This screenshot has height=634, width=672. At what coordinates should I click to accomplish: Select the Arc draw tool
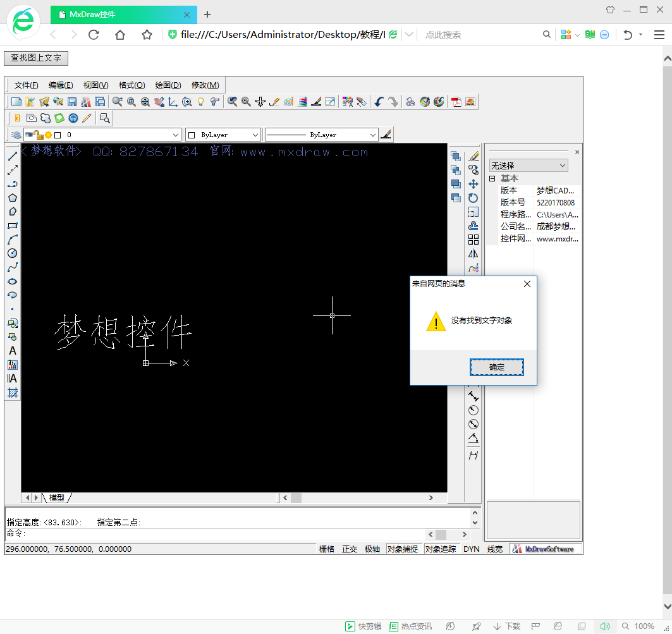pos(13,240)
